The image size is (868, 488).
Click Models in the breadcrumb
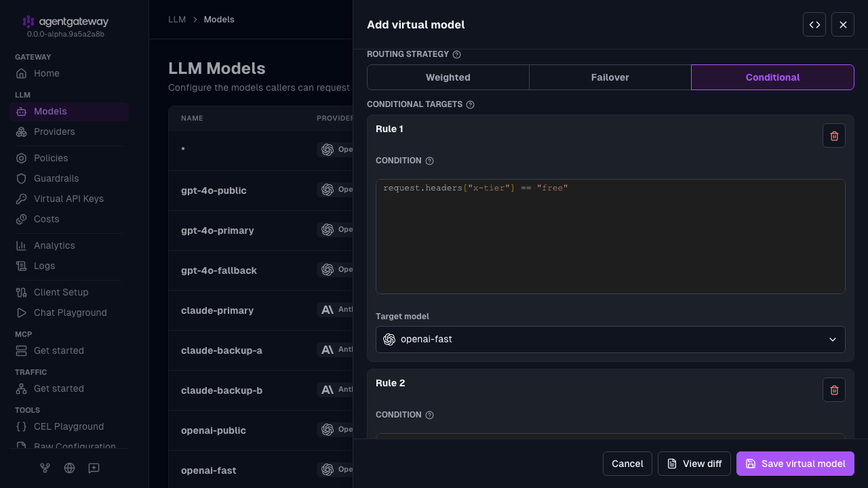pyautogui.click(x=219, y=20)
